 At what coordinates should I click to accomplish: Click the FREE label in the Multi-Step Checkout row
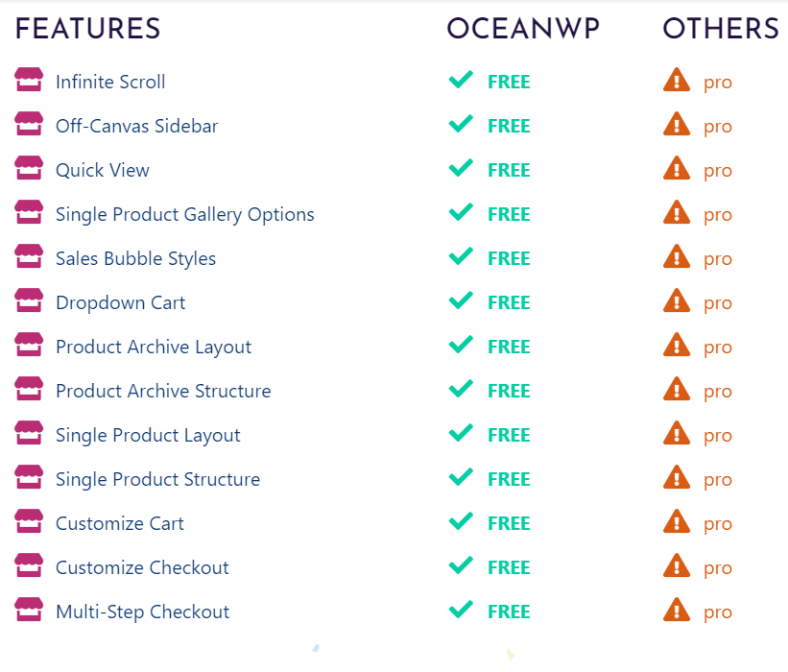[x=509, y=612]
